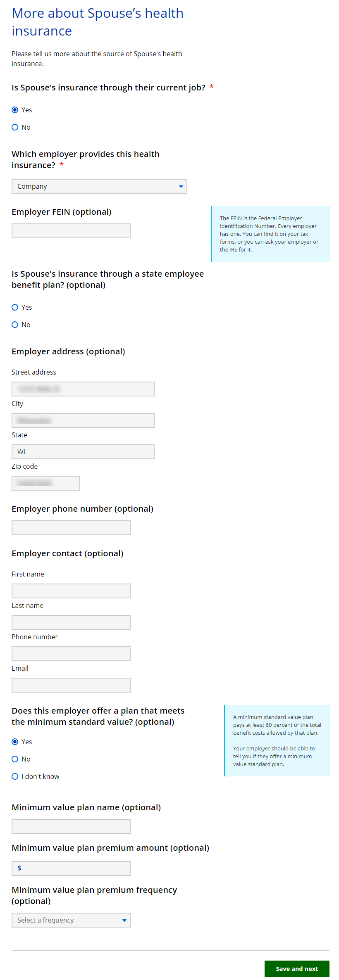Select No for insurance through current job
This screenshot has width=339, height=980.
tap(15, 127)
